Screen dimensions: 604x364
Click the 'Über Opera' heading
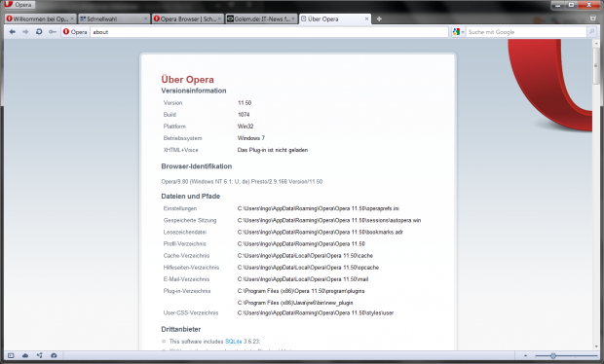coord(187,79)
